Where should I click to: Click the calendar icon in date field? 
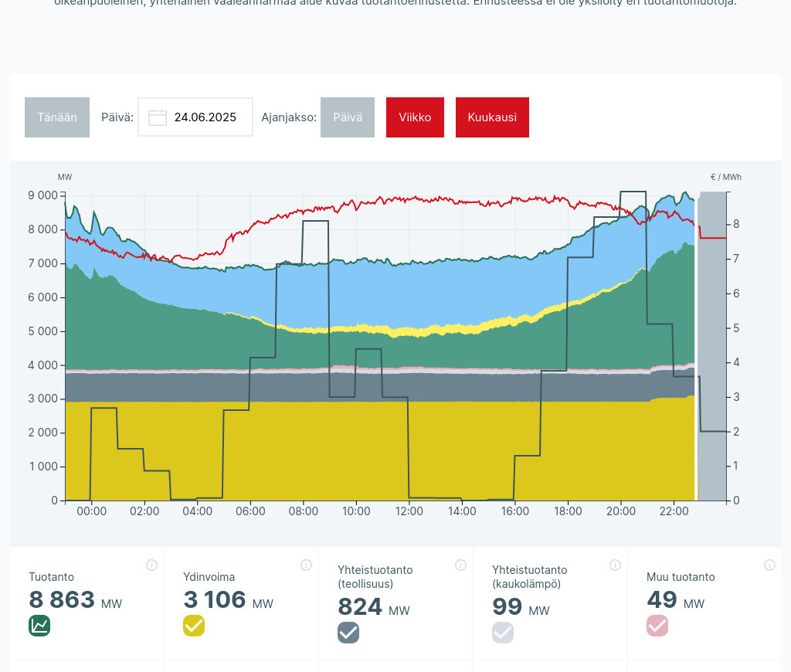(158, 117)
